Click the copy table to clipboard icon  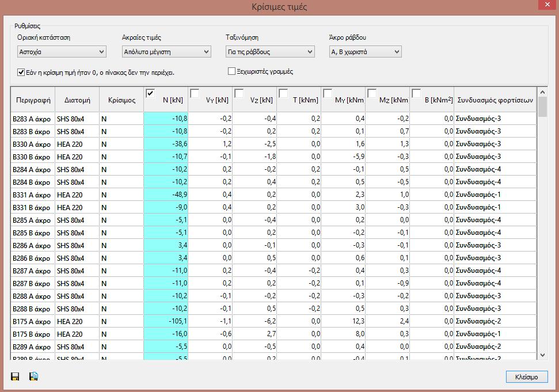33,376
